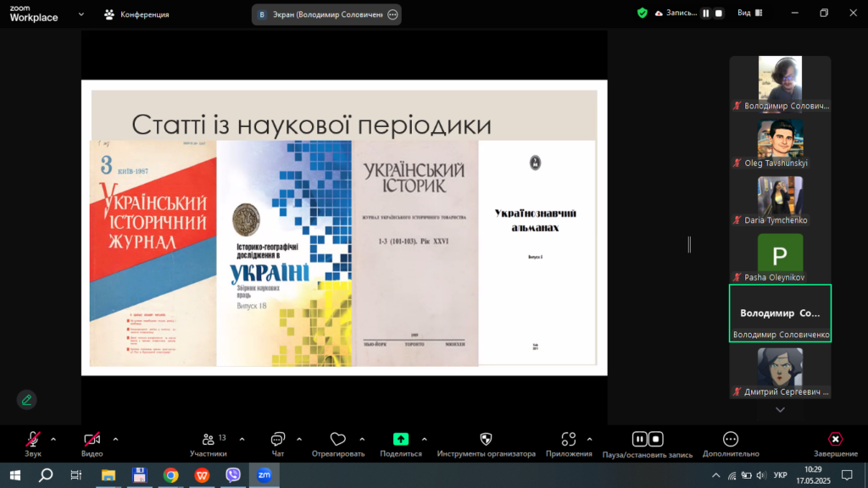Click the Отреагировать heart reaction icon

[337, 440]
